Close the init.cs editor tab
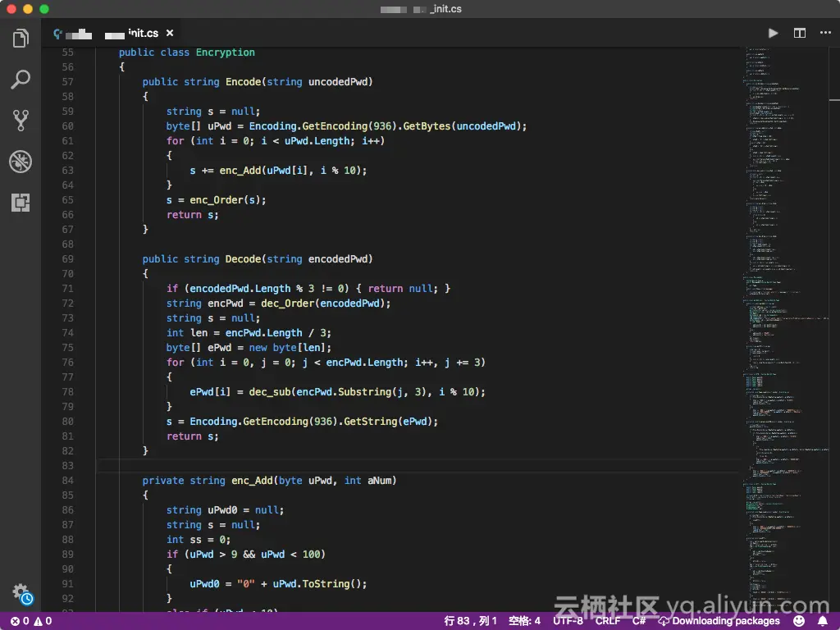Viewport: 840px width, 630px height. tap(170, 33)
